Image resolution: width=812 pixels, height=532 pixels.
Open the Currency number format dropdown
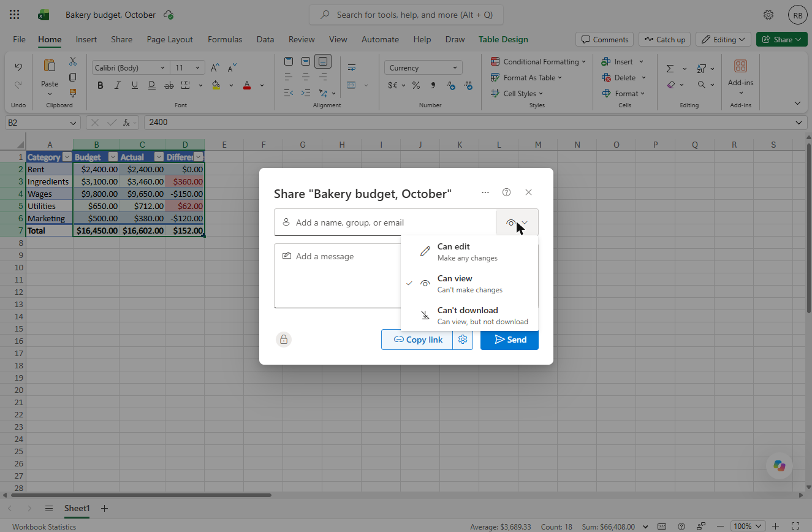click(x=423, y=68)
